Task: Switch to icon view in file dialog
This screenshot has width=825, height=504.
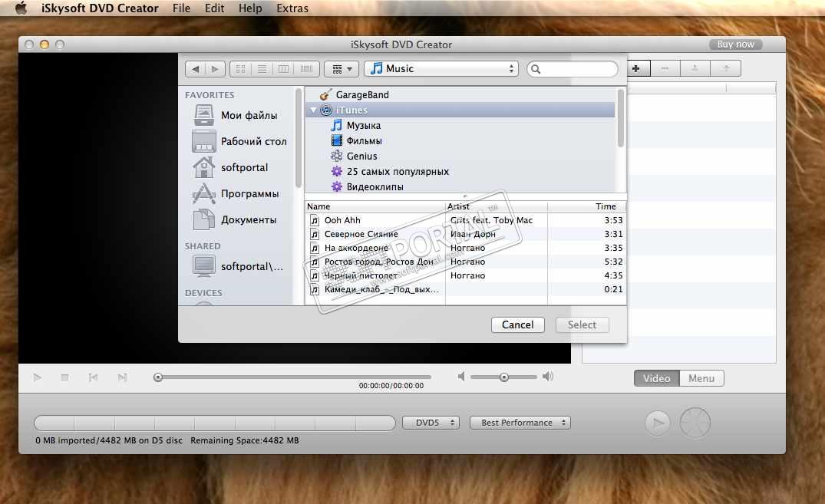Action: pos(240,69)
